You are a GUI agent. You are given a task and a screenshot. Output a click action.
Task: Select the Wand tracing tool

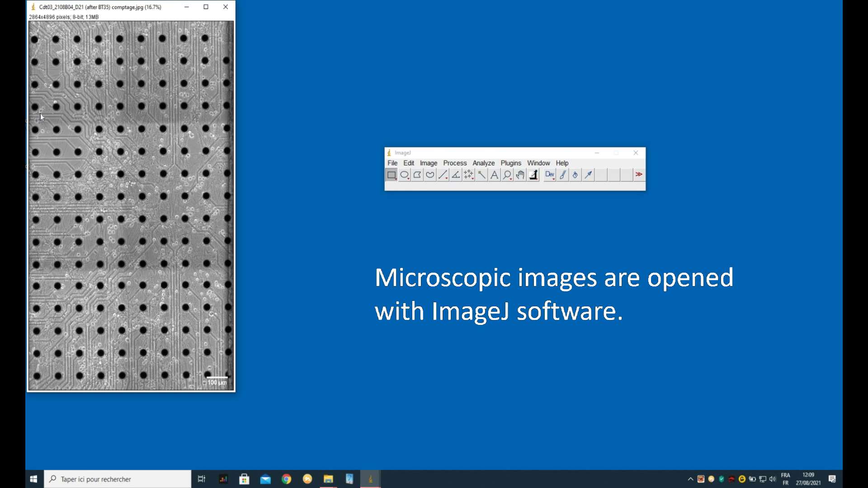coord(481,175)
